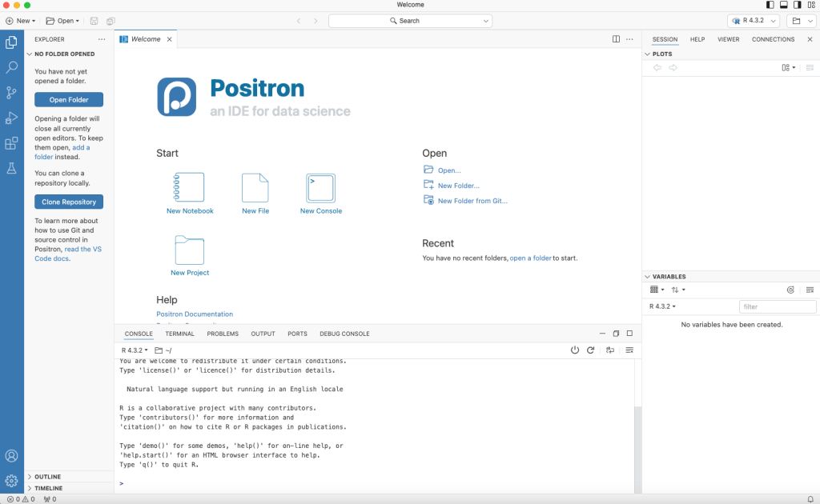The height and width of the screenshot is (504, 820).
Task: Toggle the Variables section collapse chevron
Action: click(648, 276)
